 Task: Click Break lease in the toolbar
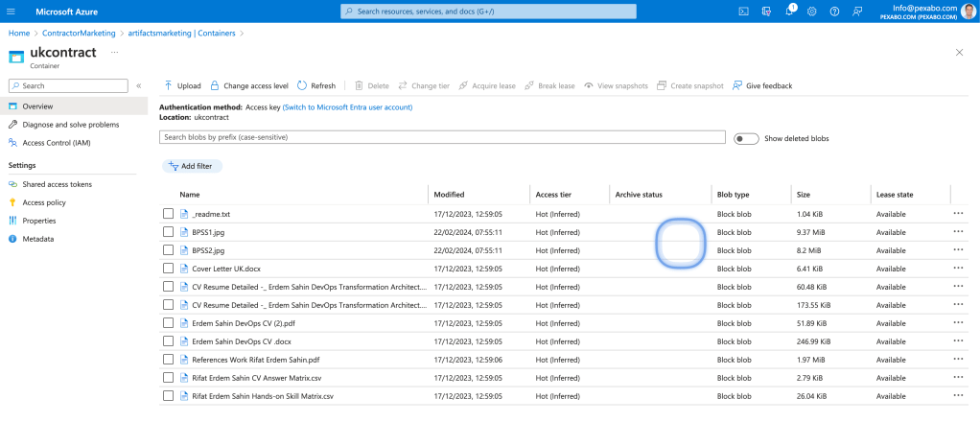pyautogui.click(x=549, y=85)
